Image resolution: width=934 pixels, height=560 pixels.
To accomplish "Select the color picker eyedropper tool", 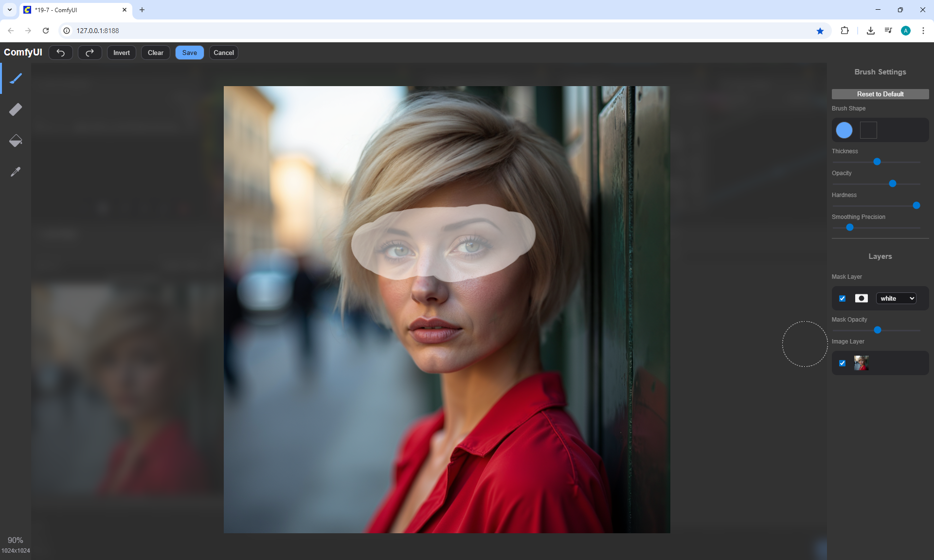I will click(x=16, y=172).
